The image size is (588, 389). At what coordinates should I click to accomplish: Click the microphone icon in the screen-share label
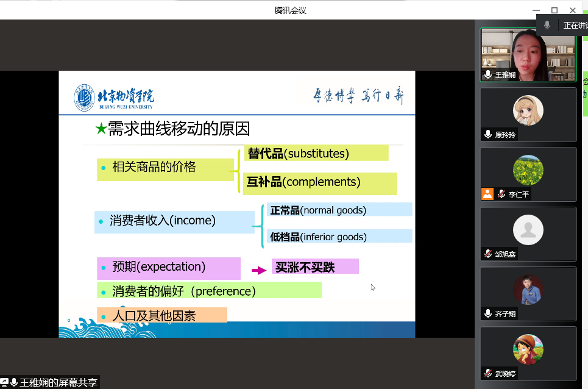tap(14, 382)
